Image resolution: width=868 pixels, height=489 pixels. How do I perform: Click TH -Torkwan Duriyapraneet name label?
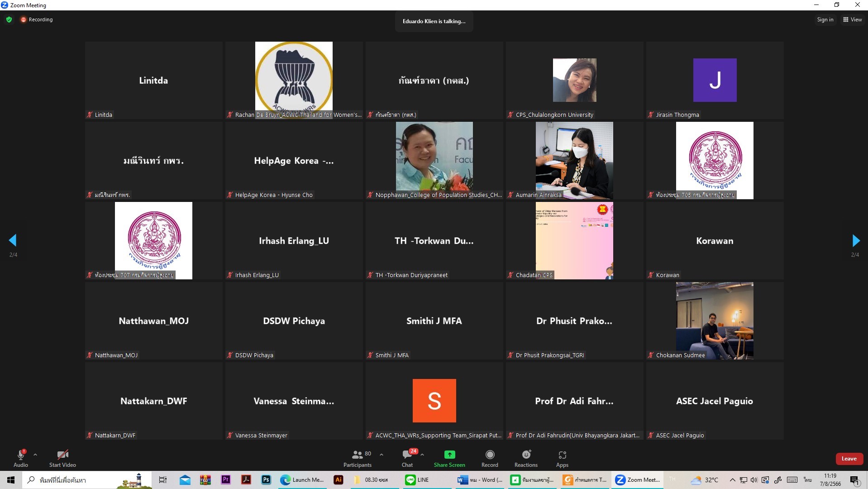tap(411, 275)
